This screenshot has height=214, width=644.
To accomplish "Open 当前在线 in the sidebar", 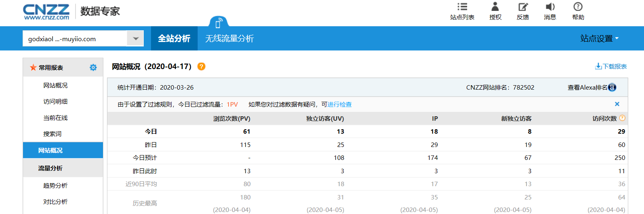I will (55, 117).
